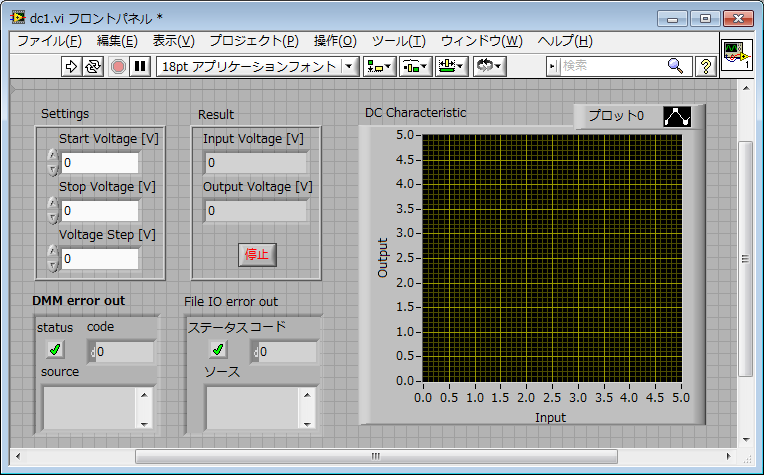
Task: Click the 5.0 maximum on Input axis
Action: pyautogui.click(x=681, y=398)
